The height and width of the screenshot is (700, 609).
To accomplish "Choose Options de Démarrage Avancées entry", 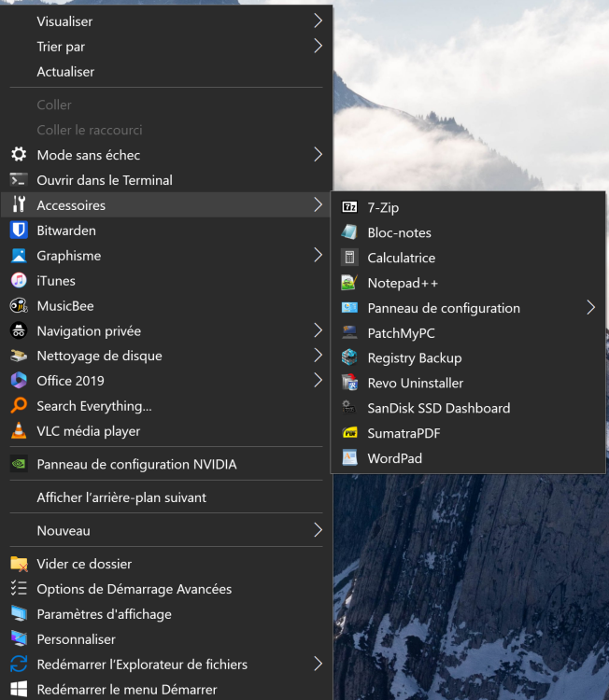I will point(166,588).
